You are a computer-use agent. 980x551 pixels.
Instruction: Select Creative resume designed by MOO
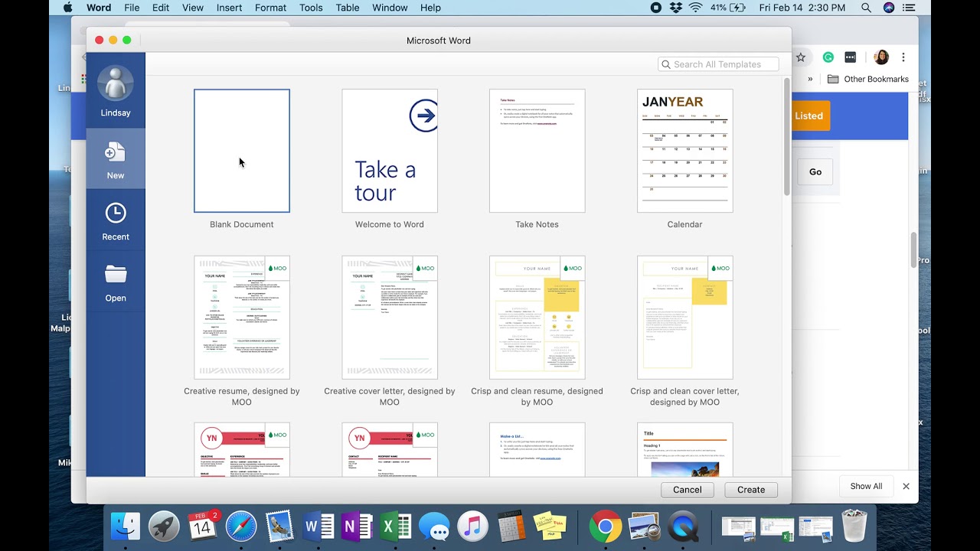pyautogui.click(x=242, y=318)
